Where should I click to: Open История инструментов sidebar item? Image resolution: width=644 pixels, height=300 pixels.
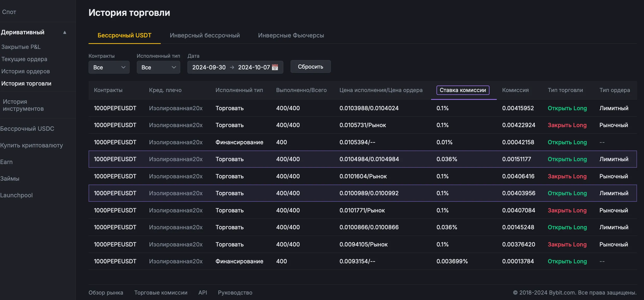pos(23,105)
